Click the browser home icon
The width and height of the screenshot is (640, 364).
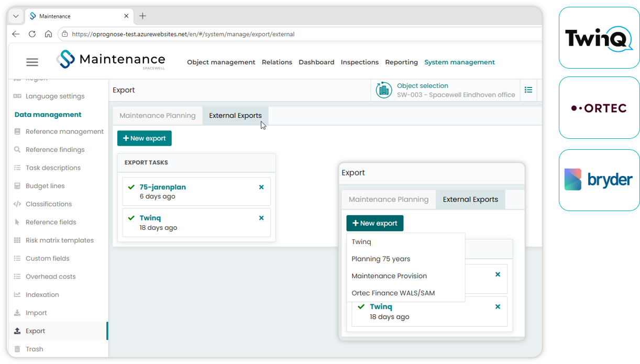pyautogui.click(x=48, y=34)
